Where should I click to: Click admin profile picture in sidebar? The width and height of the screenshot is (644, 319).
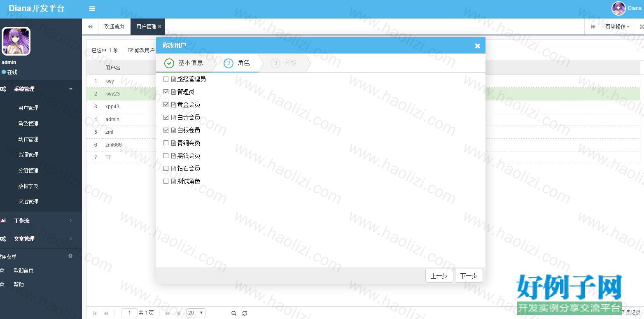click(16, 41)
